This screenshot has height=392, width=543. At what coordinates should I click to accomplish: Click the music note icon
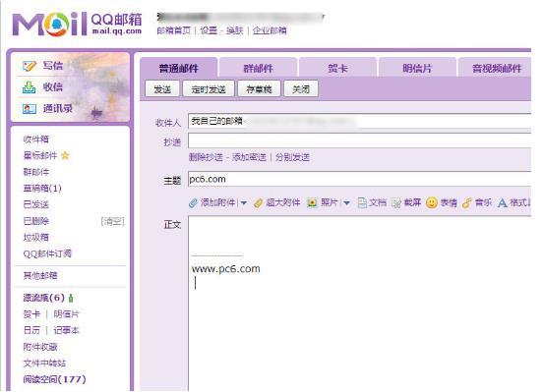[x=467, y=202]
